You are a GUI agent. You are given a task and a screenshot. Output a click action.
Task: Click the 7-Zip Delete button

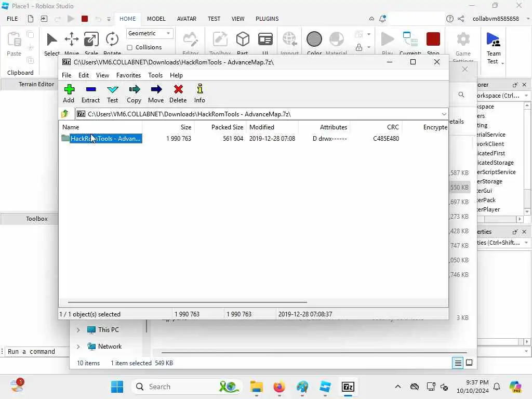(x=178, y=94)
